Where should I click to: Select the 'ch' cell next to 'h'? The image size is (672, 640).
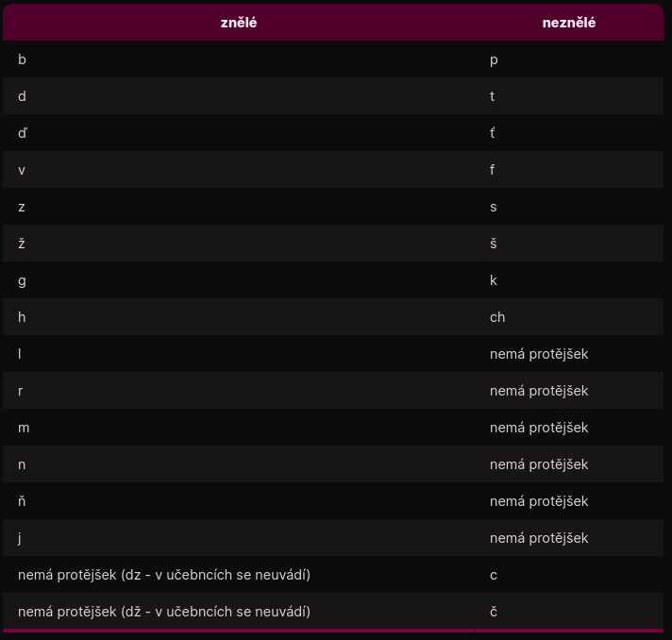569,317
